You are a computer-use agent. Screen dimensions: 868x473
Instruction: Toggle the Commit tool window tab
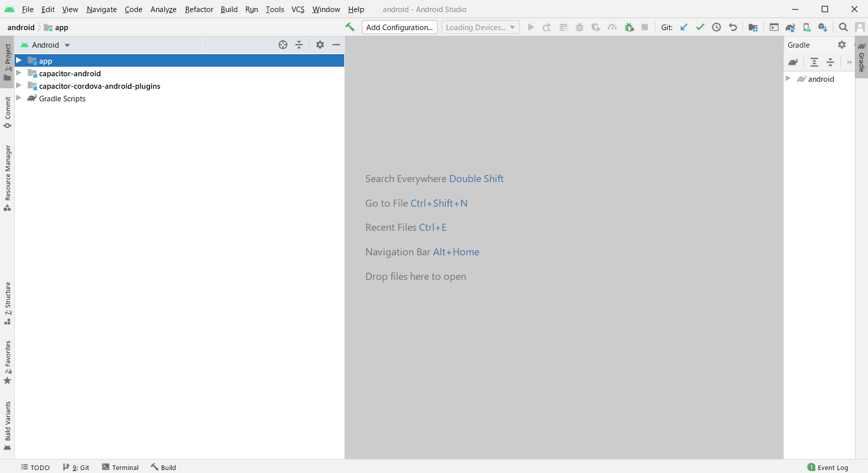point(8,112)
